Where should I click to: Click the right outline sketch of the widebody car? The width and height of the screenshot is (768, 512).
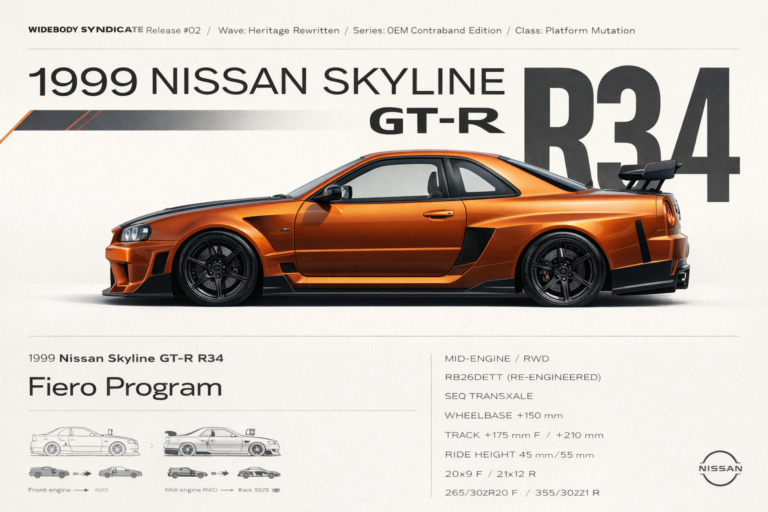coord(222,441)
